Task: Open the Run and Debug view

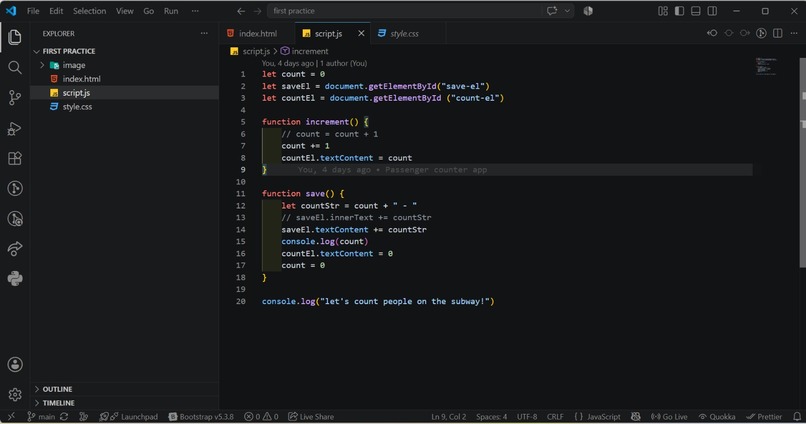Action: [15, 128]
